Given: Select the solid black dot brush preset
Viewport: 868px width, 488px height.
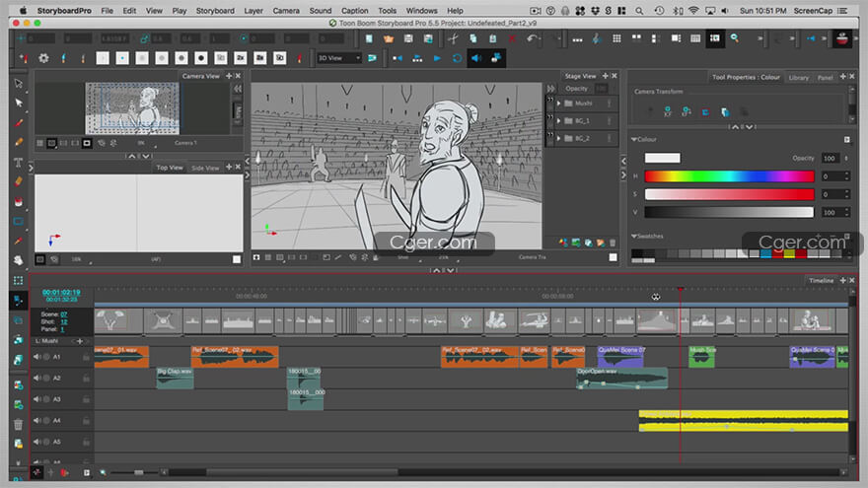Looking at the screenshot, I should [201, 58].
